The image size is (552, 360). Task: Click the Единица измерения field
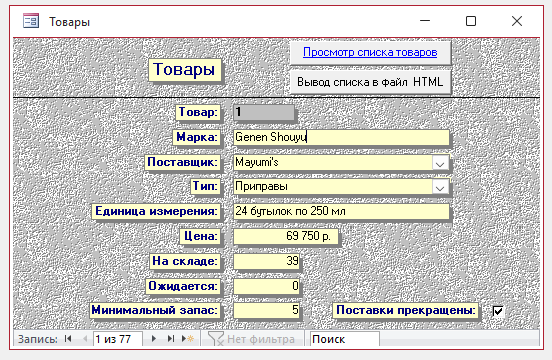[341, 211]
